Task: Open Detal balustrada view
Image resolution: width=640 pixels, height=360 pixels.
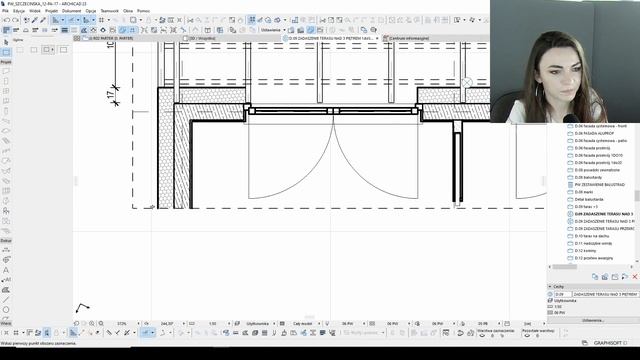Action: coord(589,199)
